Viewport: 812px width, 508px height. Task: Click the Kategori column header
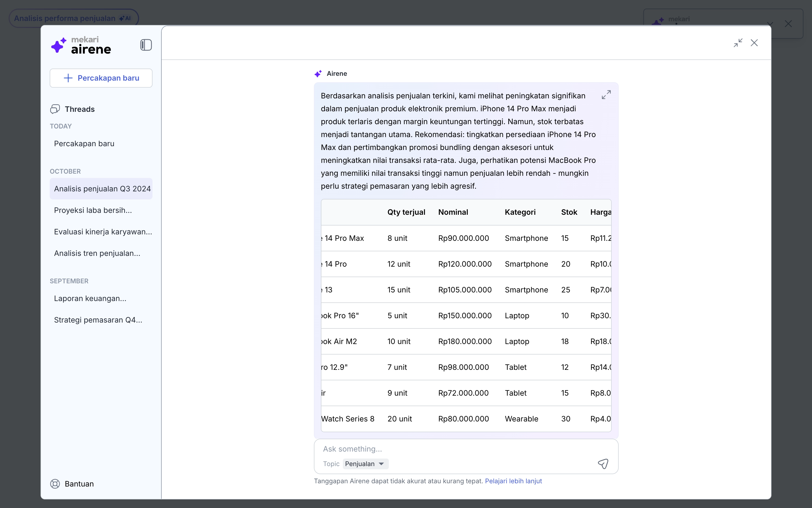(520, 212)
